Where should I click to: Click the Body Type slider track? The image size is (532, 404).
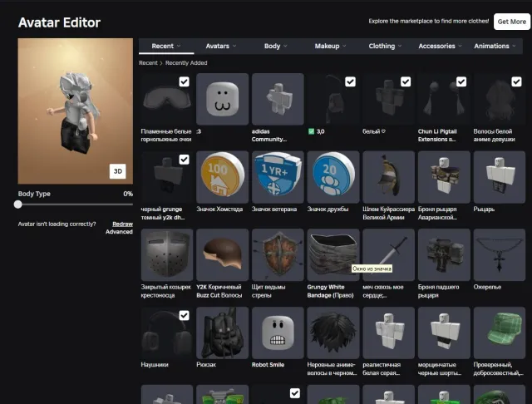point(76,204)
